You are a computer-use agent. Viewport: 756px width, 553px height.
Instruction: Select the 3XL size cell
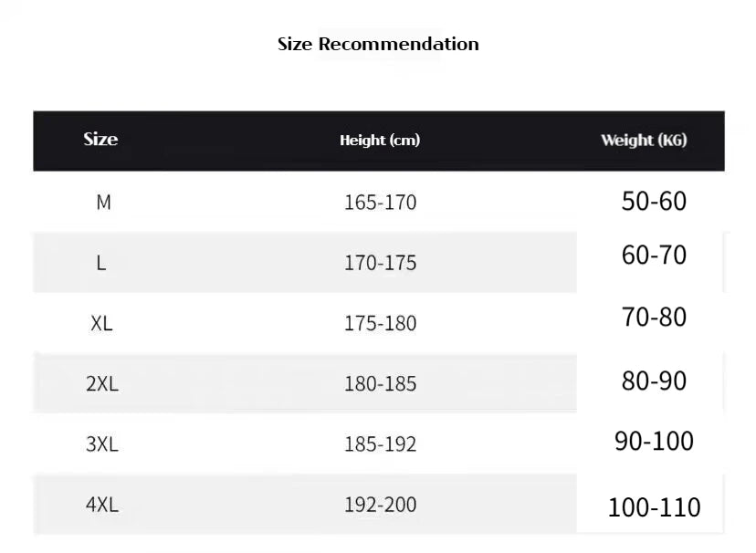pyautogui.click(x=102, y=444)
